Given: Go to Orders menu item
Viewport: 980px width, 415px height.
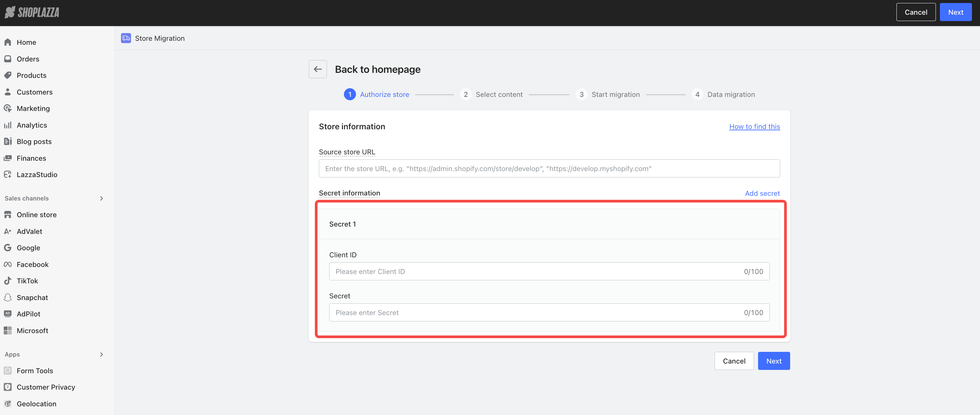Looking at the screenshot, I should [x=28, y=59].
